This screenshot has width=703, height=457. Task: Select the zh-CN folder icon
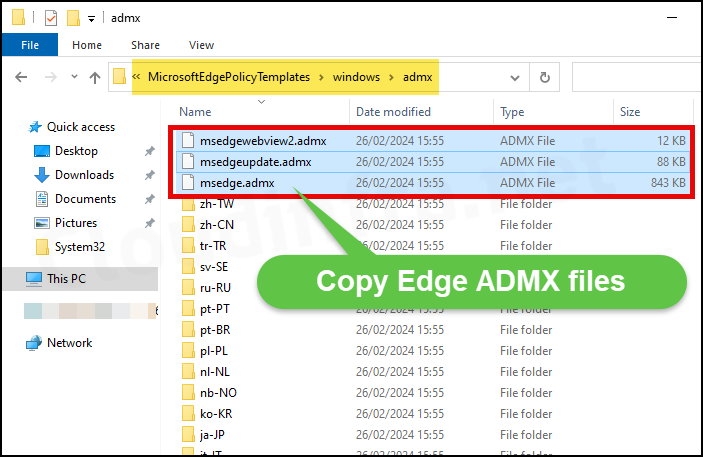point(188,224)
